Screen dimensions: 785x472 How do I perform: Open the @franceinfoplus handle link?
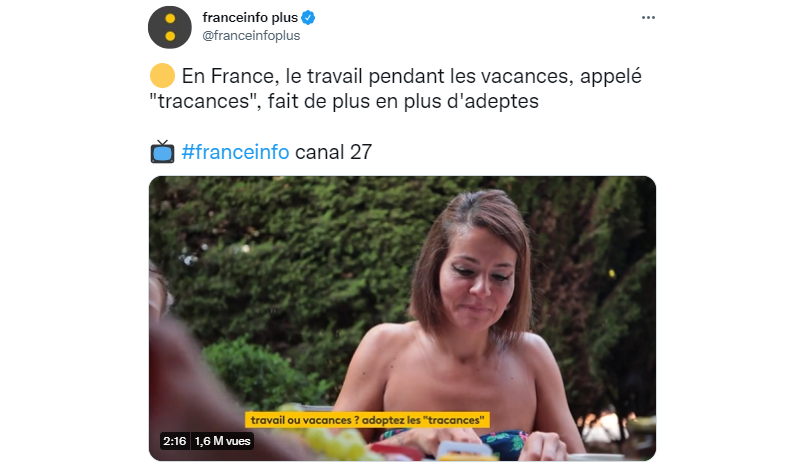(x=251, y=36)
